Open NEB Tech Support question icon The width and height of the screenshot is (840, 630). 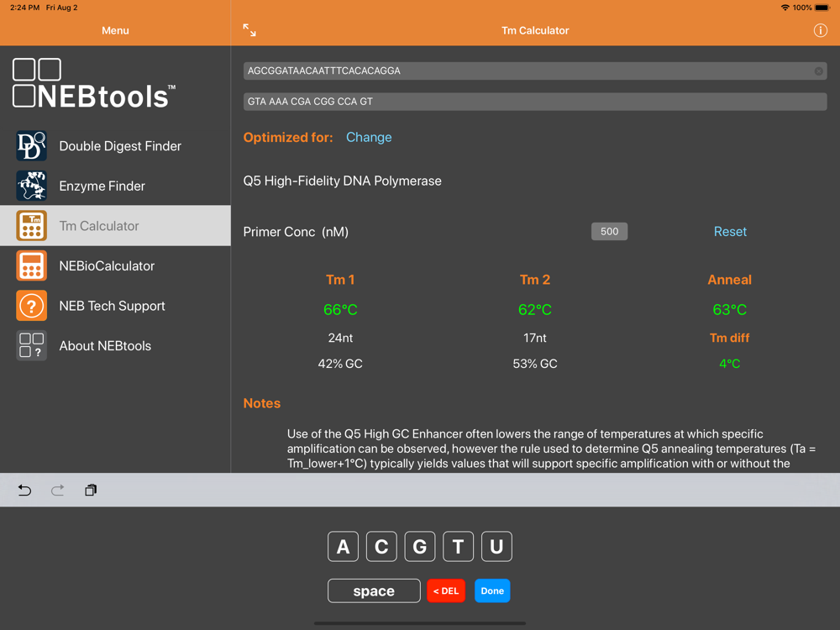32,306
